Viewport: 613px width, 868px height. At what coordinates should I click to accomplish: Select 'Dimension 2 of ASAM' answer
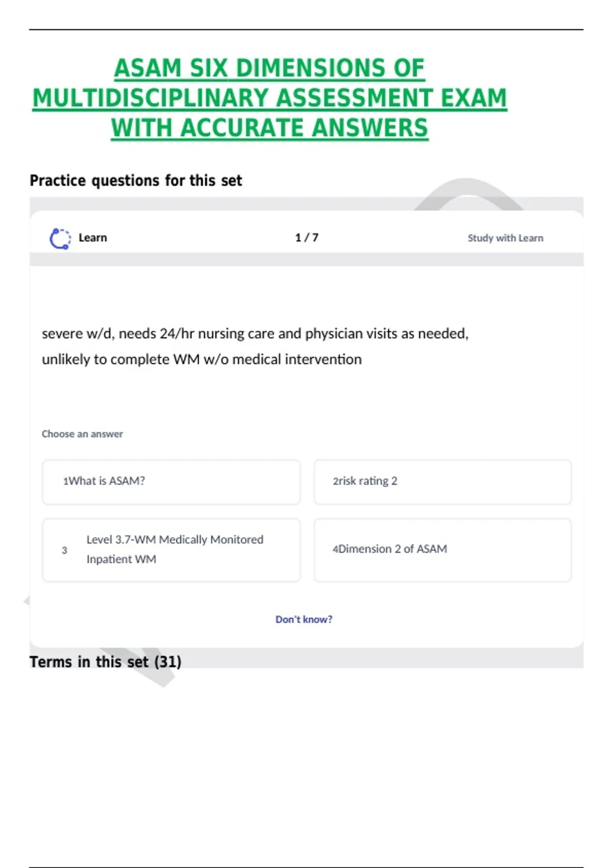(x=442, y=550)
